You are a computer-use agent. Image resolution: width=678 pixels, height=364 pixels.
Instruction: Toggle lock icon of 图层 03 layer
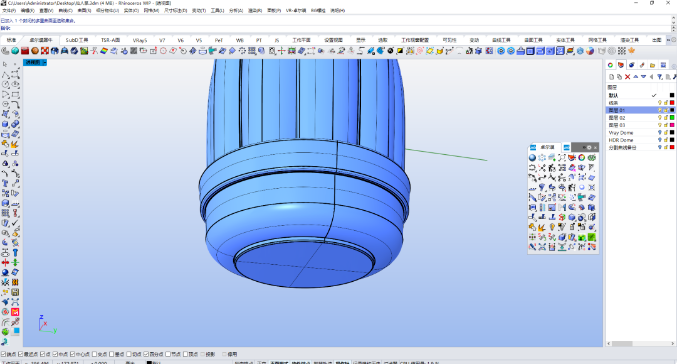(x=666, y=125)
